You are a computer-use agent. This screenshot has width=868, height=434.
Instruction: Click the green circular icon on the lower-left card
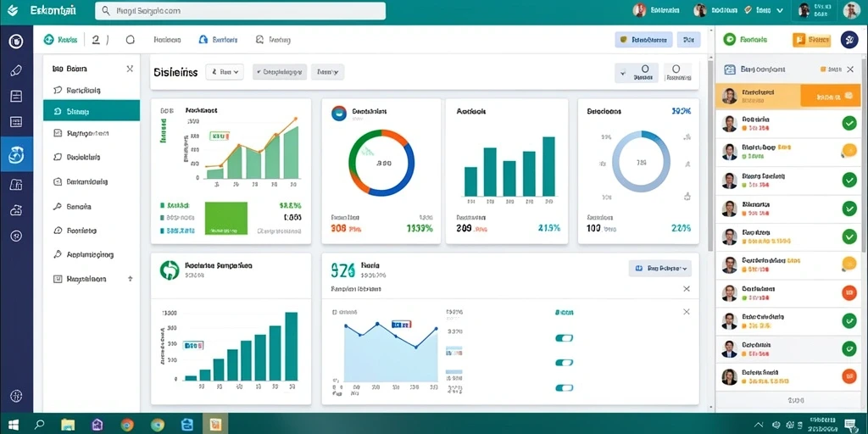point(170,270)
